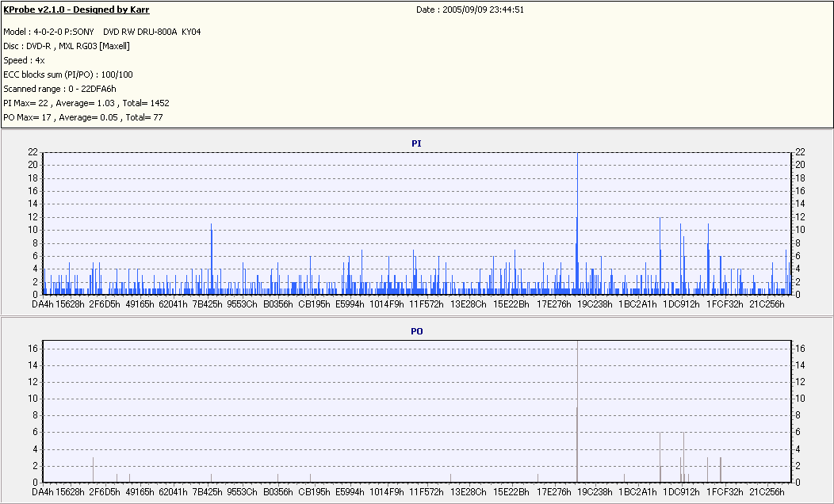The width and height of the screenshot is (834, 504).
Task: Click the tallest PO spike reaching 17
Action: [x=577, y=411]
